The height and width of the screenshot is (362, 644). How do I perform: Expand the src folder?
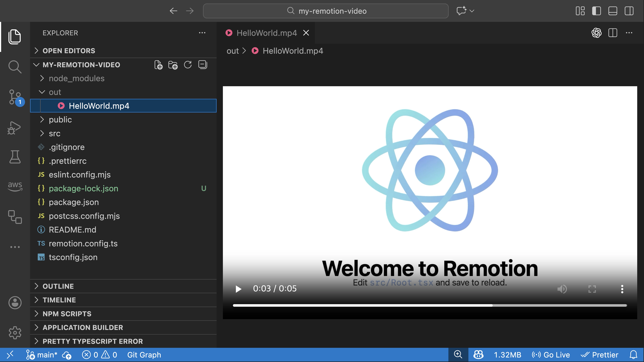123,133
